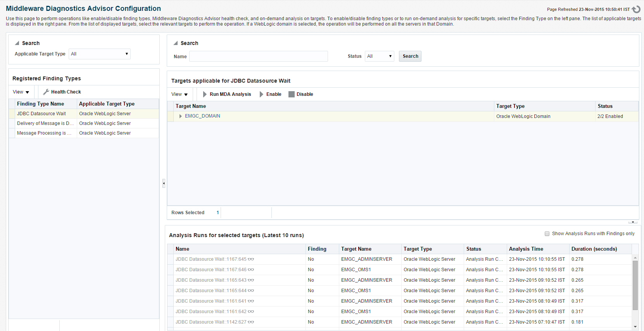Collapse the left Search section triangle
Viewport: 644px width, 331px height.
pyautogui.click(x=17, y=43)
